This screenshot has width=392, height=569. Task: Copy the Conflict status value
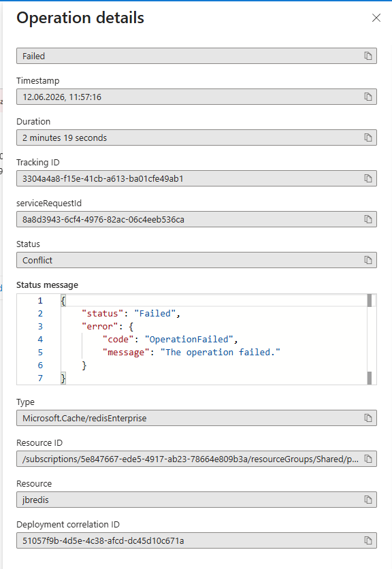(368, 260)
